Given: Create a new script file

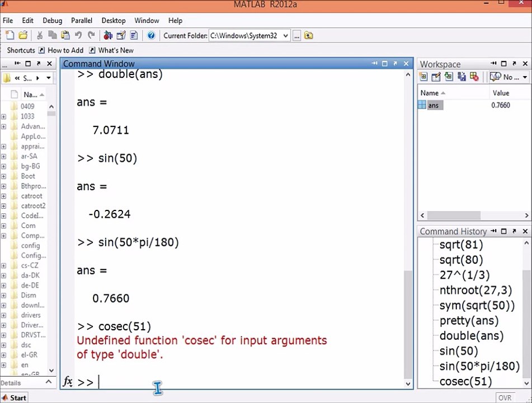Looking at the screenshot, I should 10,35.
